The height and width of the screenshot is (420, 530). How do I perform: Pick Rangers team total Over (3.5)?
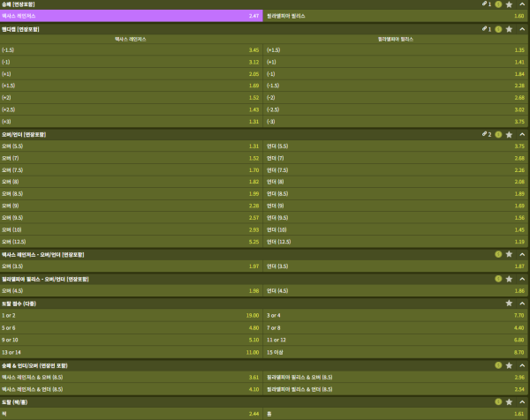(x=131, y=266)
